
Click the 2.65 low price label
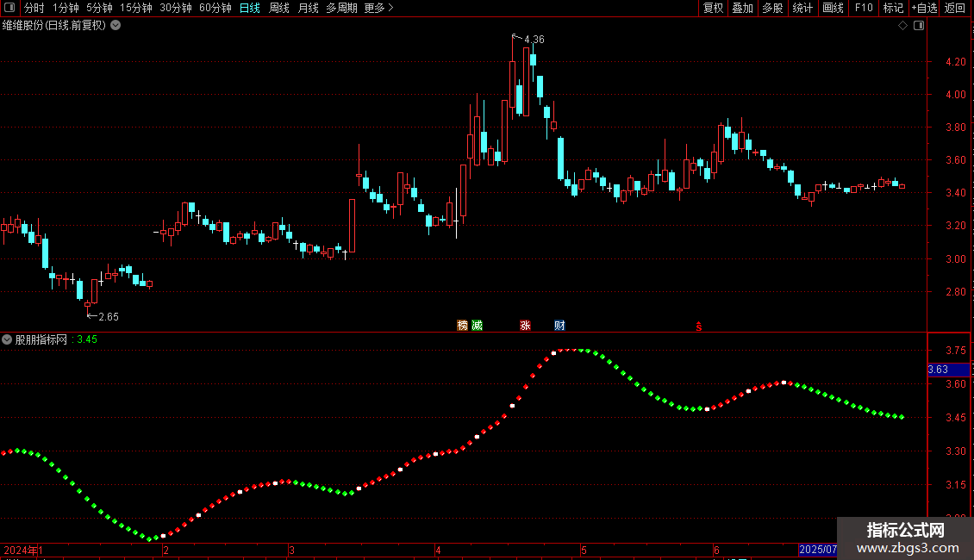tap(109, 317)
